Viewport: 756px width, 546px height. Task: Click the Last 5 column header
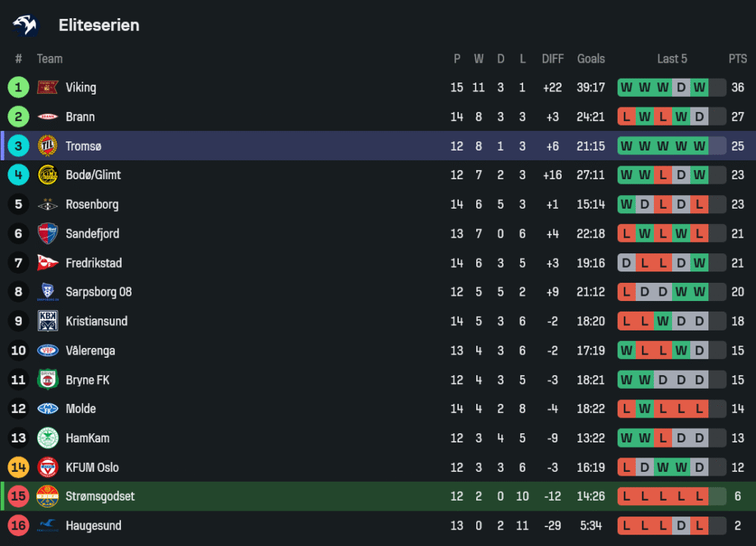672,59
